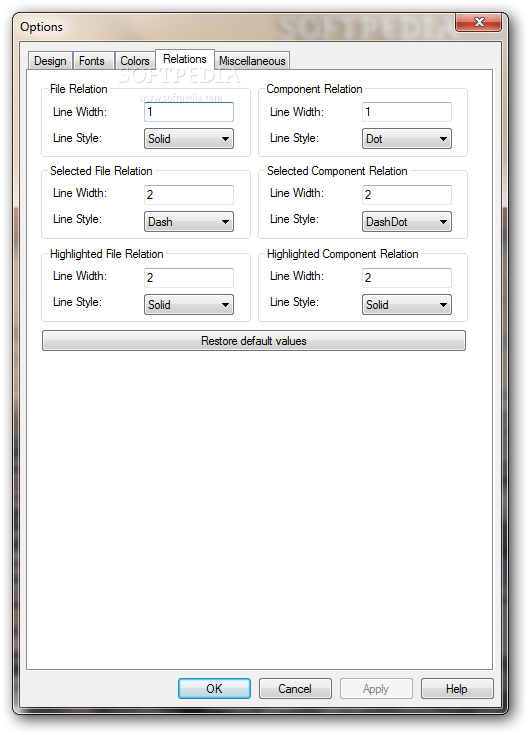Open File Relation Line Style dropdown
Screen dimensions: 529x735
[189, 139]
